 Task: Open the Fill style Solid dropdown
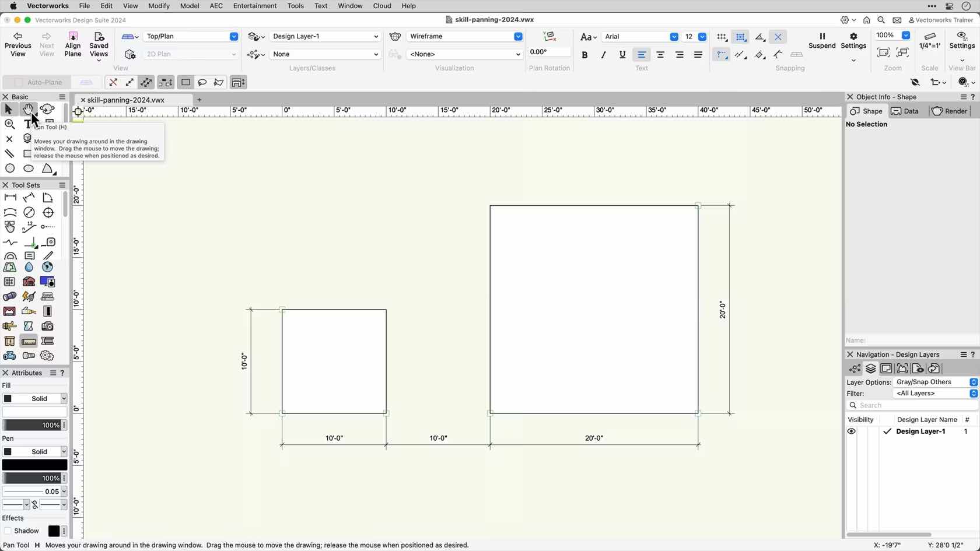pyautogui.click(x=34, y=399)
